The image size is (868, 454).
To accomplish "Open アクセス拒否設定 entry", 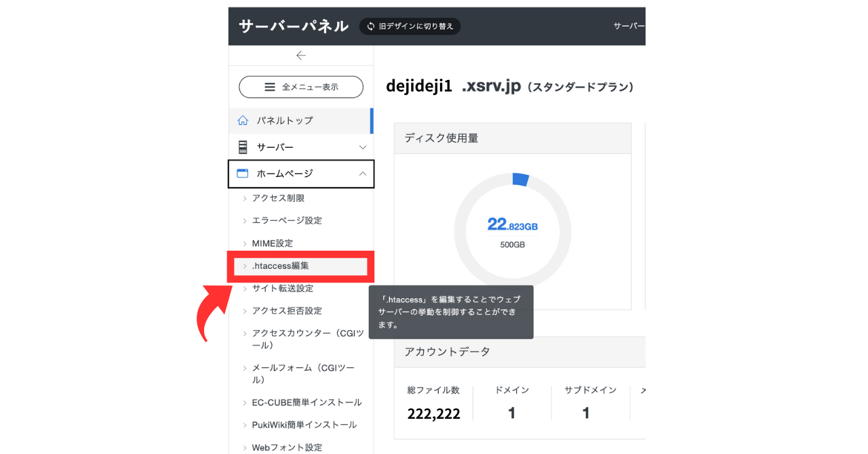I will [x=287, y=310].
